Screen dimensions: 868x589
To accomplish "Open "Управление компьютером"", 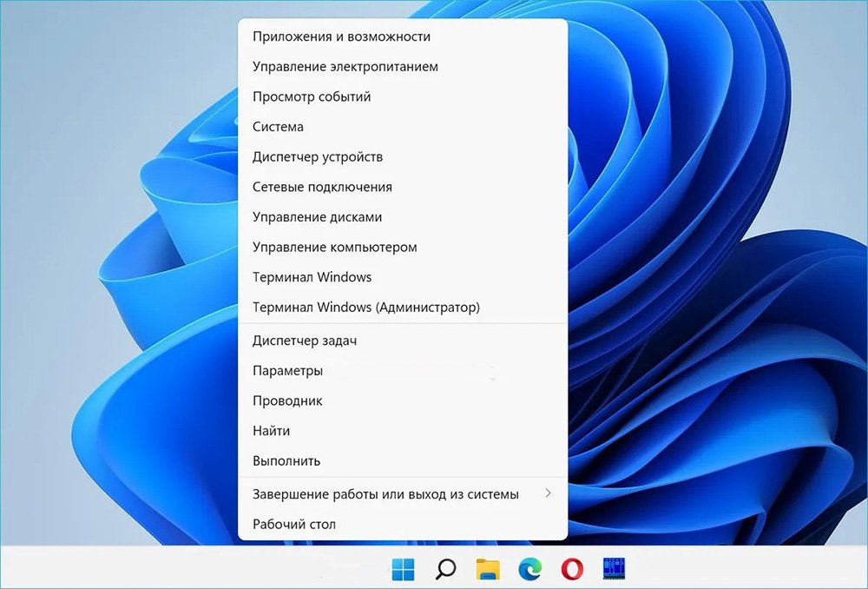I will pyautogui.click(x=403, y=247).
